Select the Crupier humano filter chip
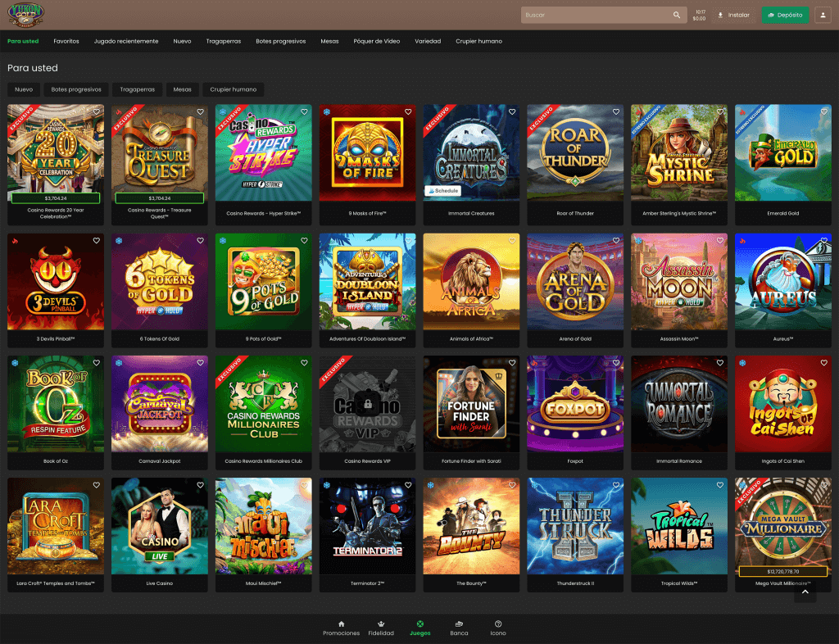The width and height of the screenshot is (839, 644). (234, 89)
